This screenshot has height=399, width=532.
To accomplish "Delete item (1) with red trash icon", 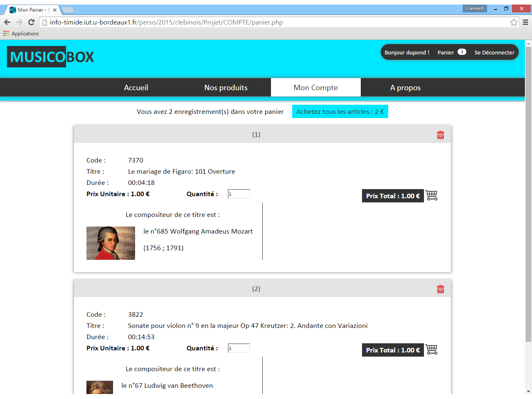I will click(441, 135).
